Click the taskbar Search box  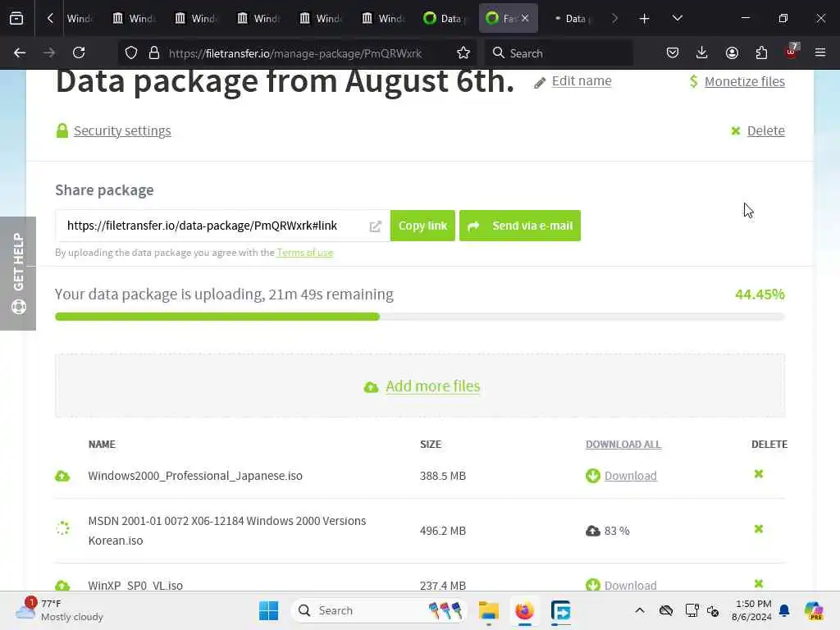378,610
